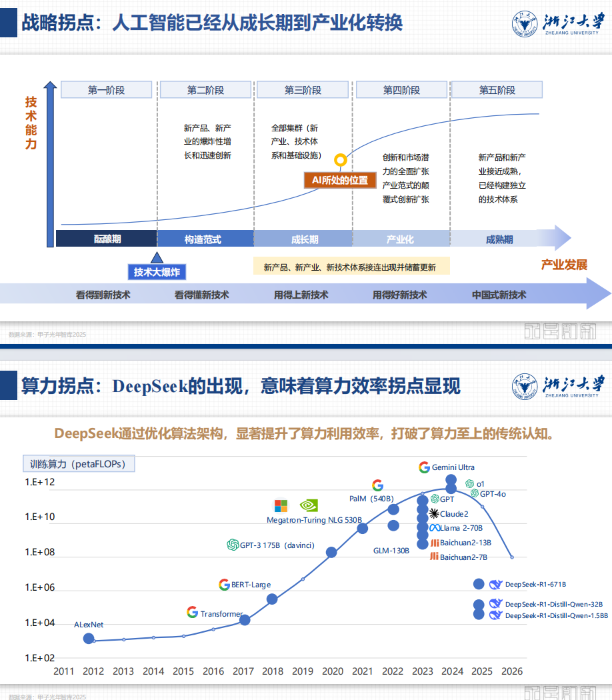Select the 第五阶段 stage box

click(x=497, y=90)
